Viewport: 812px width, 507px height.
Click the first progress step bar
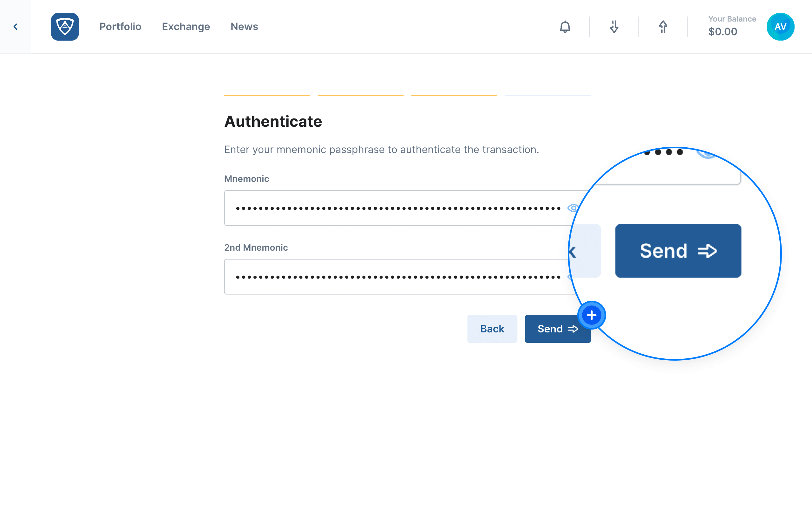[267, 95]
